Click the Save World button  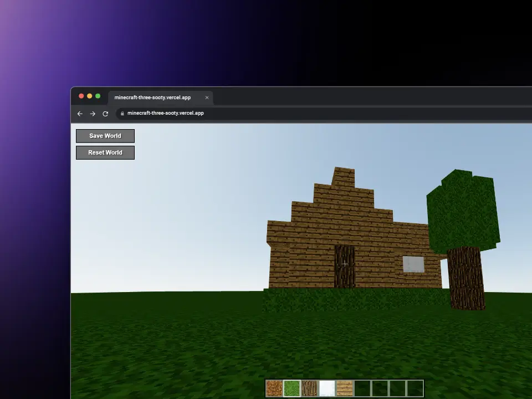point(105,136)
